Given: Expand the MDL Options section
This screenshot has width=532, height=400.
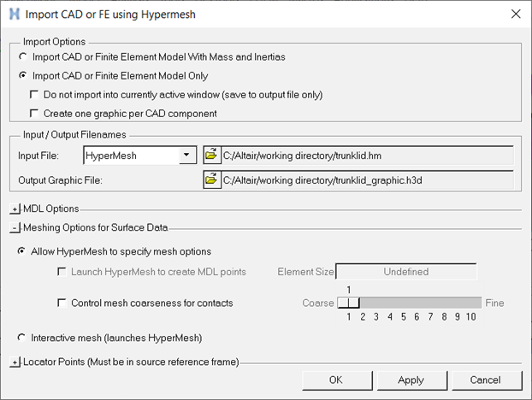Looking at the screenshot, I should [x=15, y=209].
